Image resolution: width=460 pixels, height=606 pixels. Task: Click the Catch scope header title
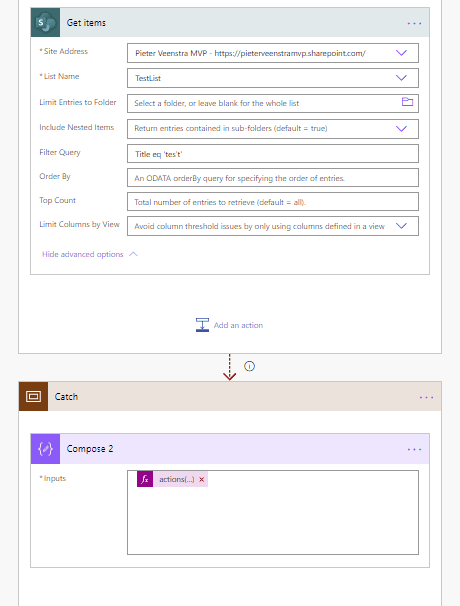66,397
